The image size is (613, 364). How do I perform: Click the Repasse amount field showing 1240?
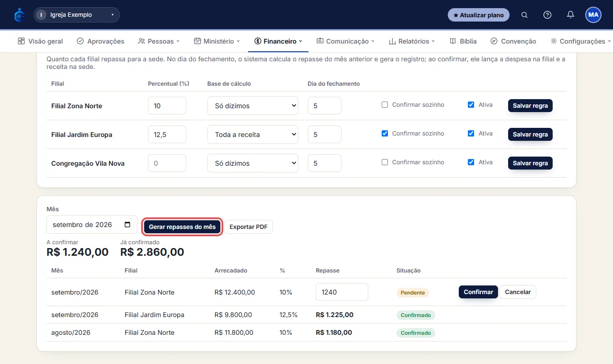pos(342,292)
